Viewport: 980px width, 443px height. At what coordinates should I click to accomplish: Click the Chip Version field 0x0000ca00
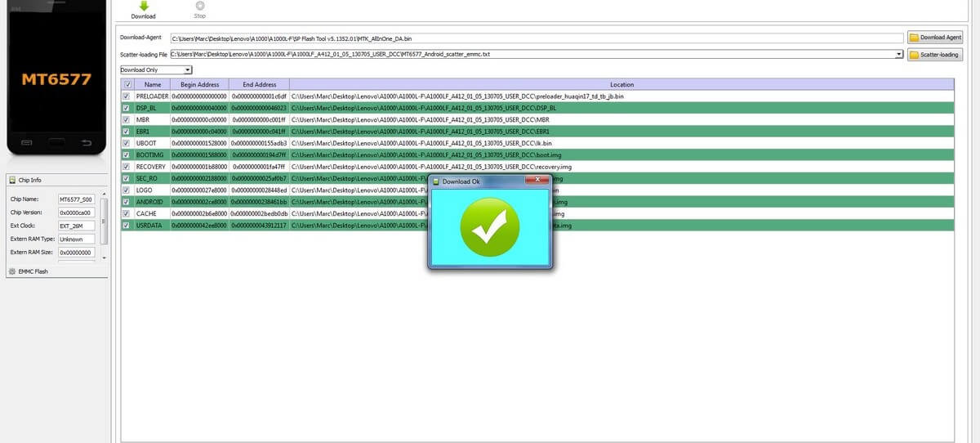[x=76, y=213]
